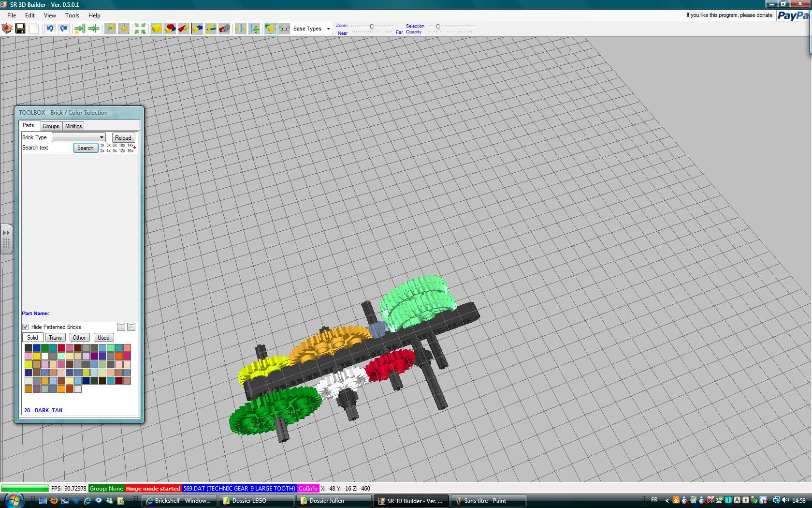Toggle Hide Patterned Bricks checkbox
812x508 pixels.
[x=26, y=327]
